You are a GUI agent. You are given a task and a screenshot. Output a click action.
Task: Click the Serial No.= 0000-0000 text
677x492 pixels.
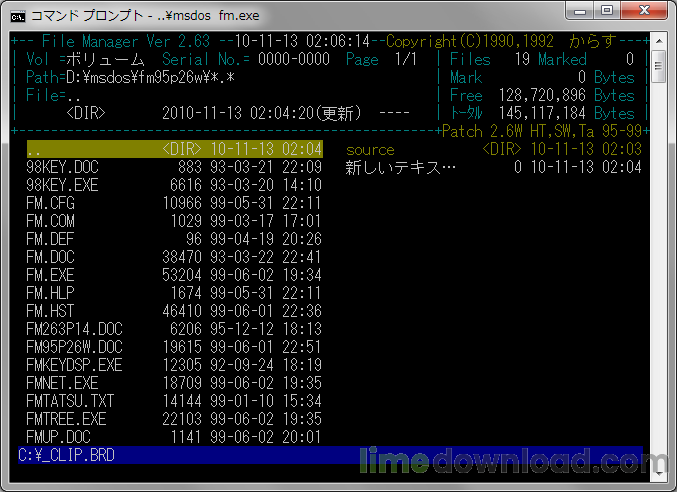[x=246, y=60]
